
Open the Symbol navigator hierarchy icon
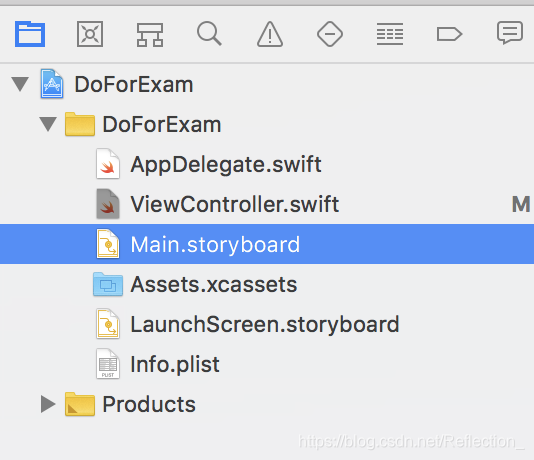click(x=150, y=34)
